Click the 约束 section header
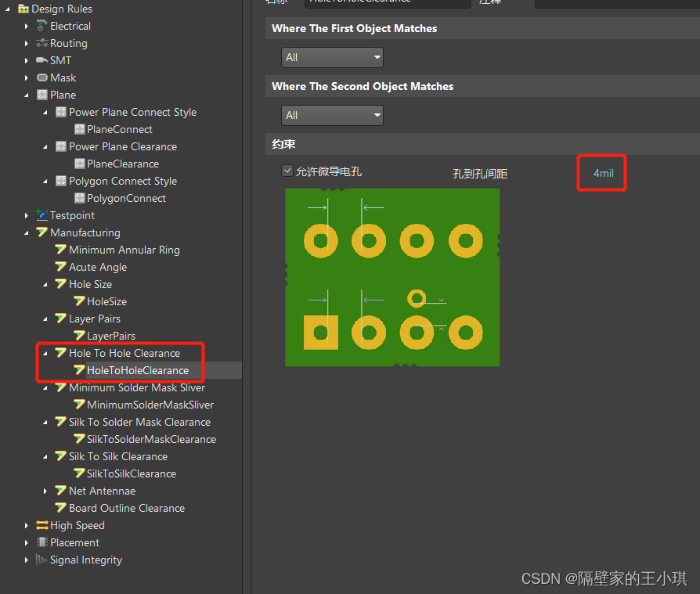Screen dimensions: 700x594 [284, 144]
